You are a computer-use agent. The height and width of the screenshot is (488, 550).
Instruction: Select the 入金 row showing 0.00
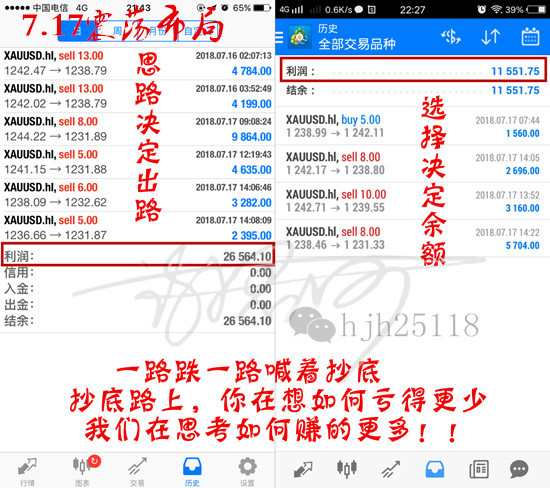click(x=138, y=289)
